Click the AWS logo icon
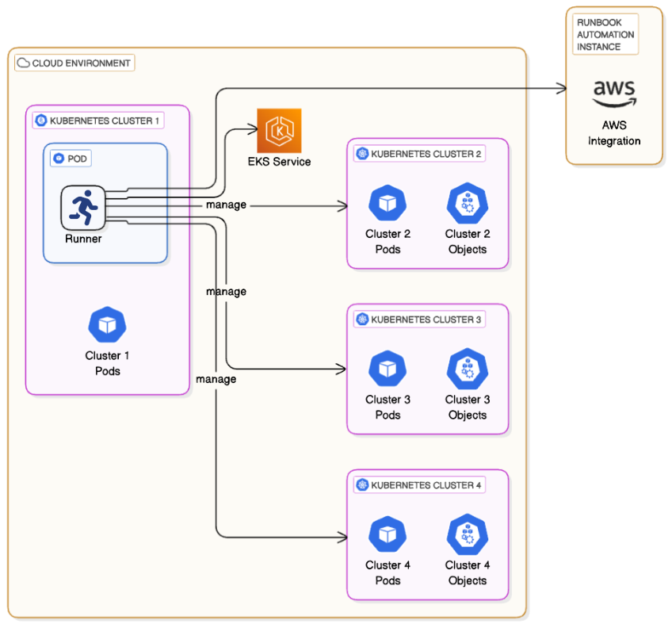 pos(614,94)
